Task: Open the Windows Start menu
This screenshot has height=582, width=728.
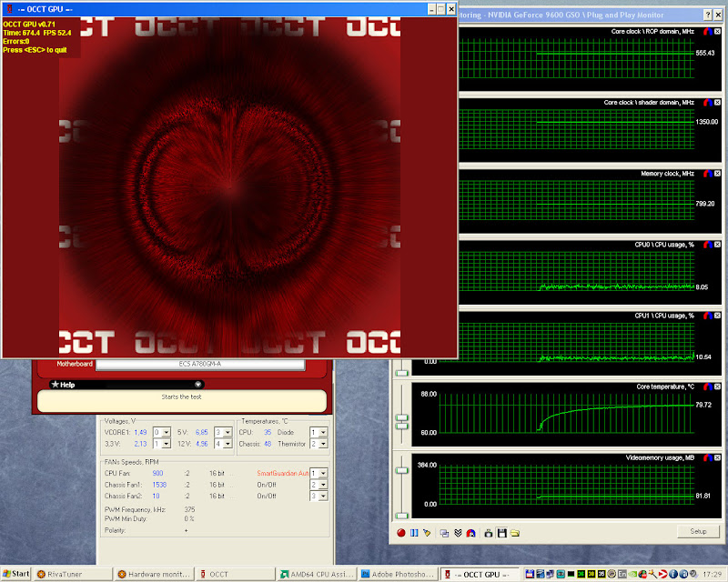Action: (15, 574)
